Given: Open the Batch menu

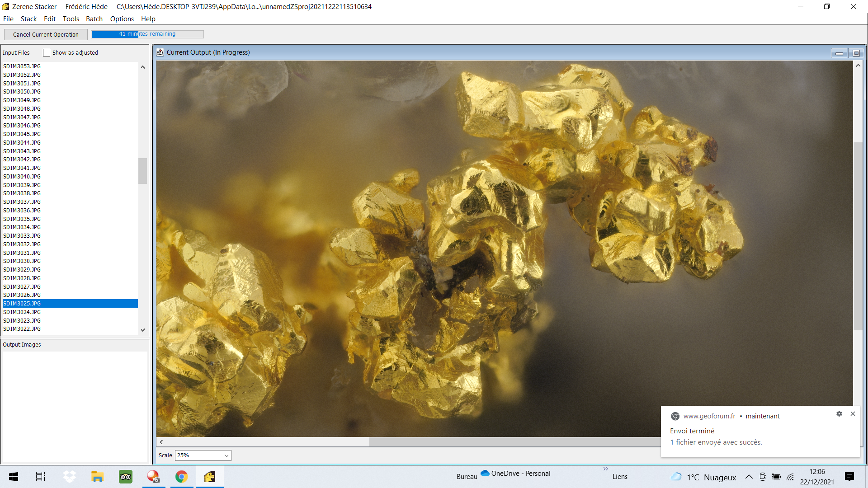Looking at the screenshot, I should [94, 19].
